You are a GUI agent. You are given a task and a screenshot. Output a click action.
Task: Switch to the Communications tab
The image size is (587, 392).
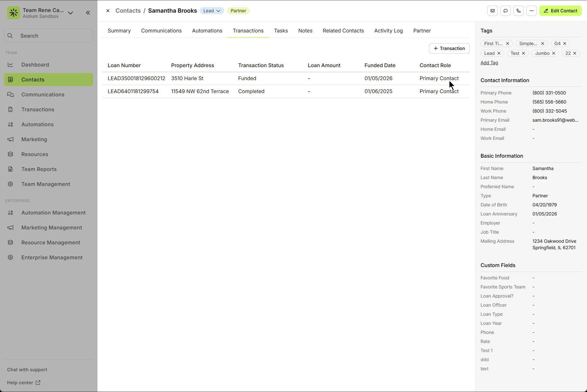[x=161, y=31]
